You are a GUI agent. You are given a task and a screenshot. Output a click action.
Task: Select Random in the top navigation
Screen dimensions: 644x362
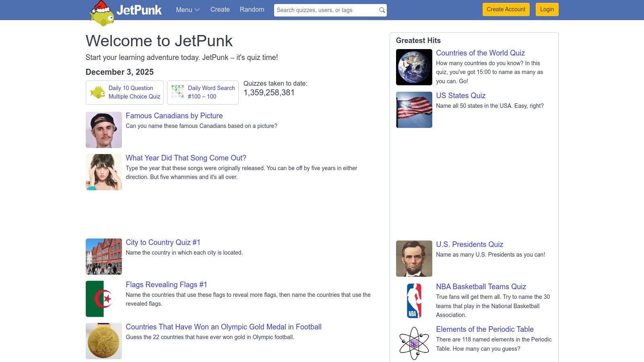tap(252, 9)
